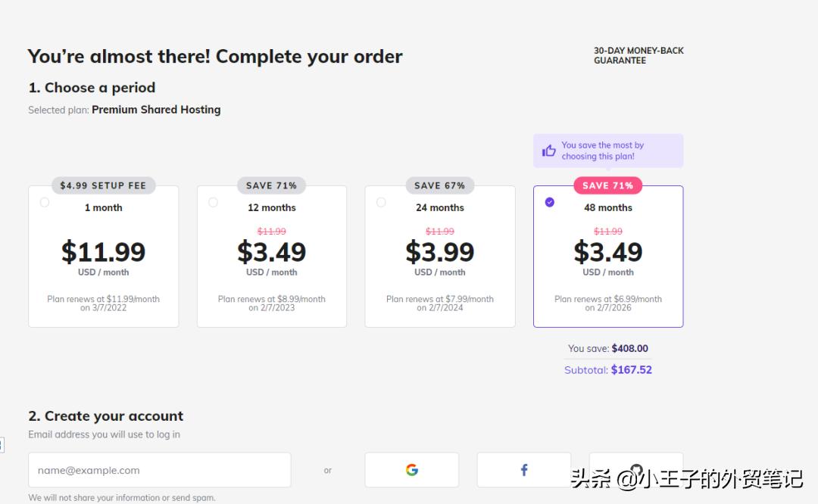Select the 12 months billing period
Image resolution: width=818 pixels, height=504 pixels.
tap(213, 202)
